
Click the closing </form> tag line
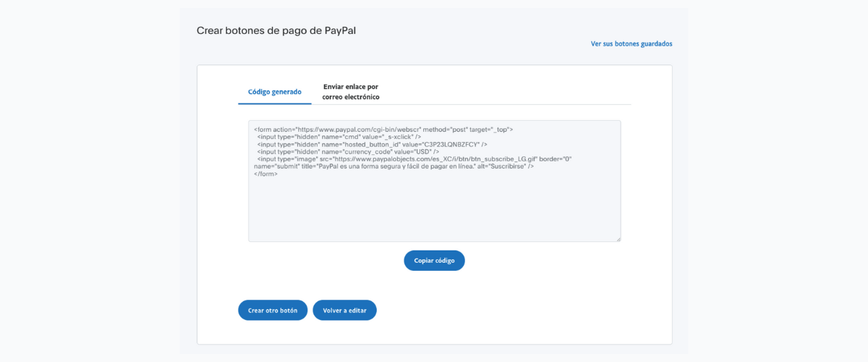click(x=266, y=174)
